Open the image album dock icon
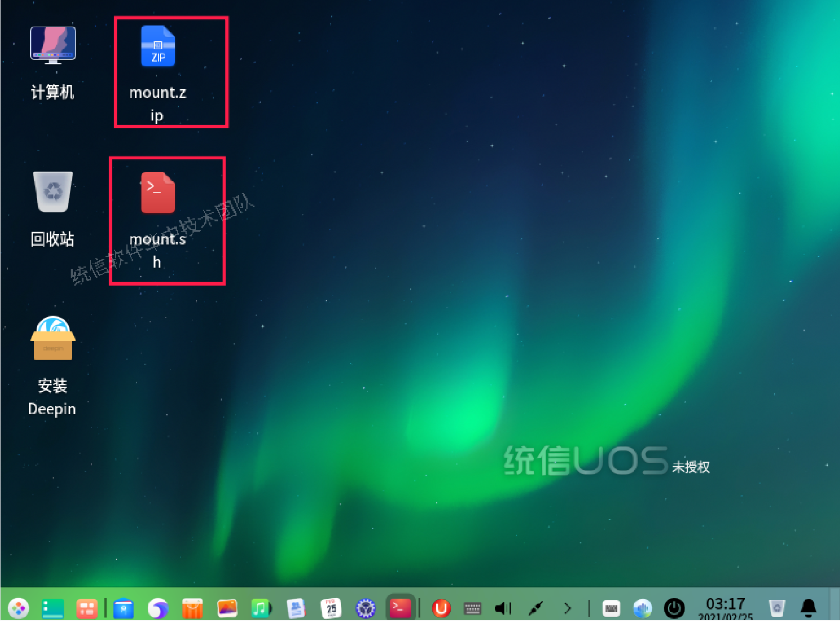This screenshot has height=621, width=840. (227, 608)
